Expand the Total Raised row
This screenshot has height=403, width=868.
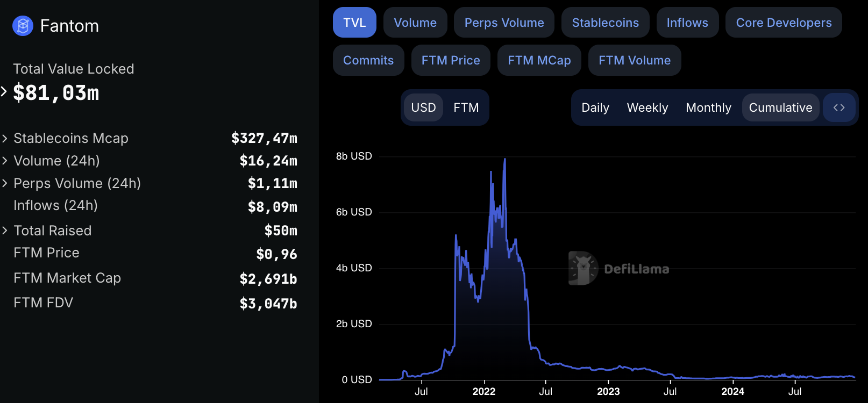pos(5,231)
